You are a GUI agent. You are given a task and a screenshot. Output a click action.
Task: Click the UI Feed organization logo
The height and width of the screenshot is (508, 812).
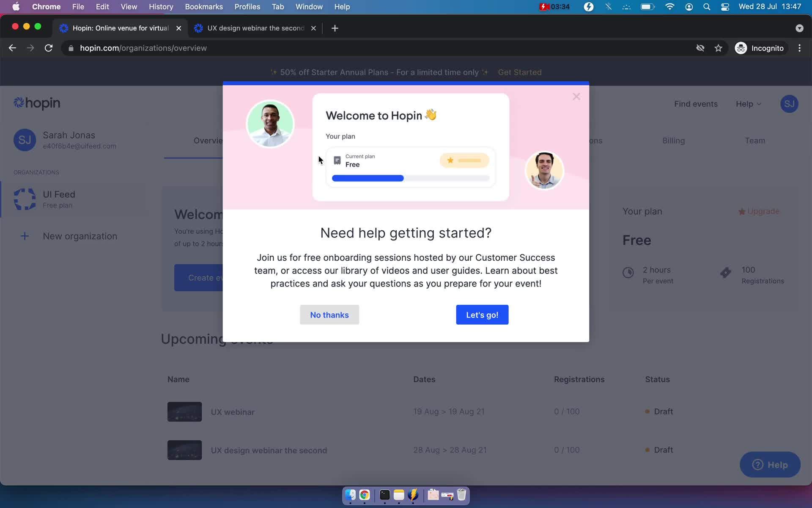[25, 199]
